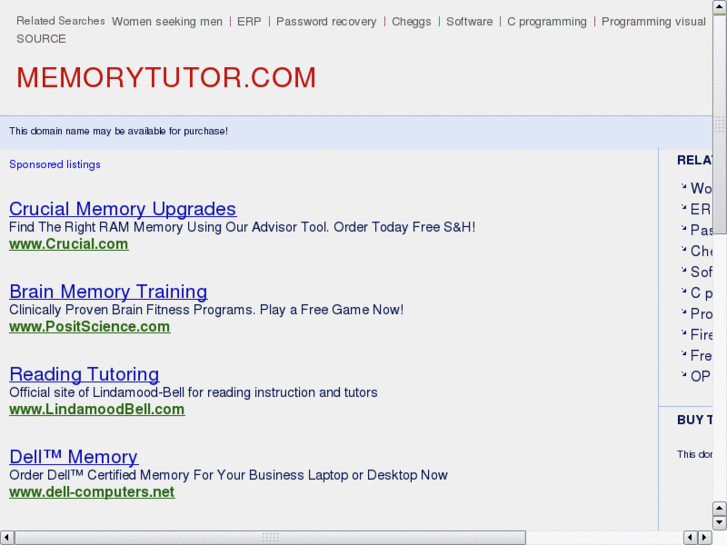This screenshot has height=545, width=727.
Task: Open sidebar link starting with 'Wo'
Action: pos(701,188)
